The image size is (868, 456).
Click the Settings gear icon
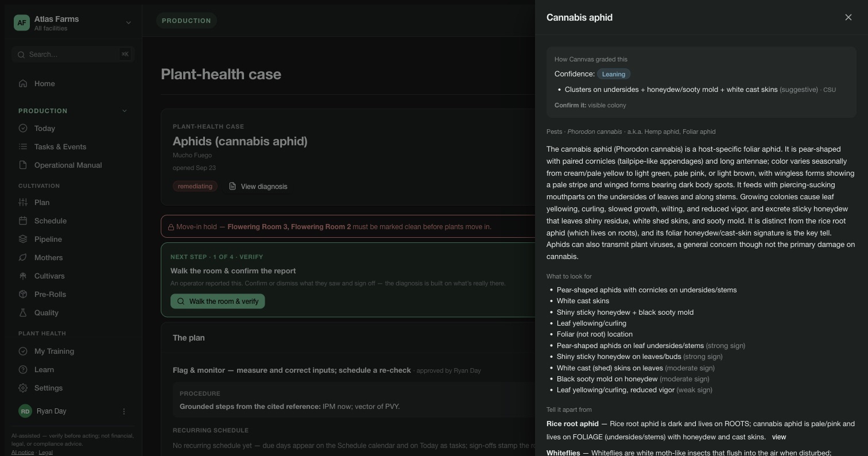[x=23, y=388]
